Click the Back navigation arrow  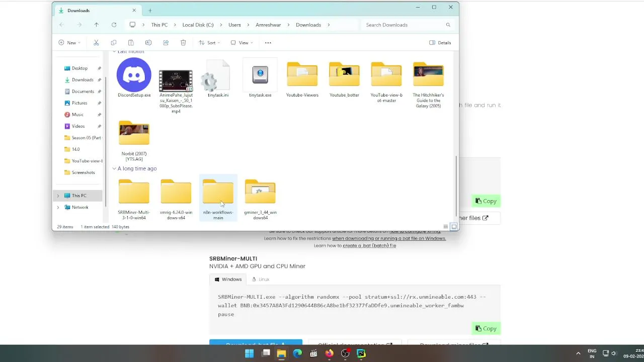[x=61, y=25]
